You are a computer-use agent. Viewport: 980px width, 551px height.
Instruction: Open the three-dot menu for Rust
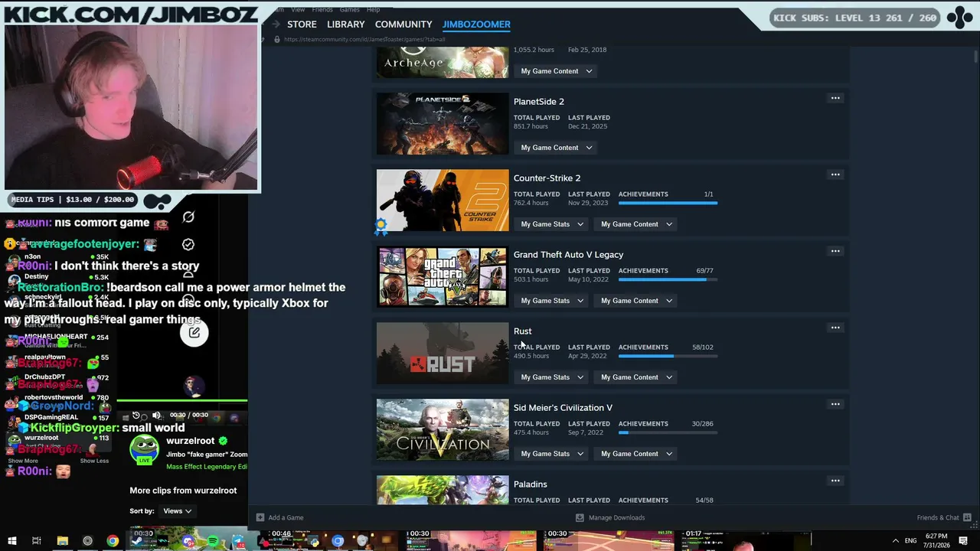[x=835, y=328]
